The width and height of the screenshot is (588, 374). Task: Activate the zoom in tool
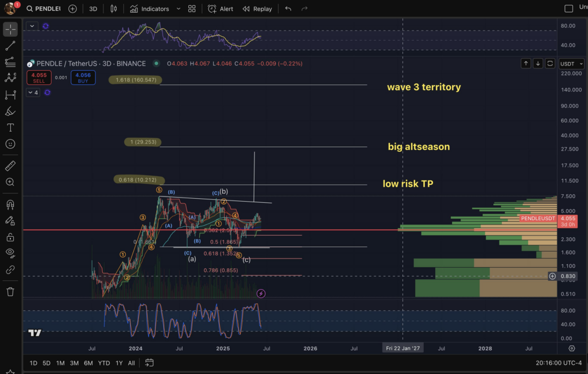click(10, 182)
